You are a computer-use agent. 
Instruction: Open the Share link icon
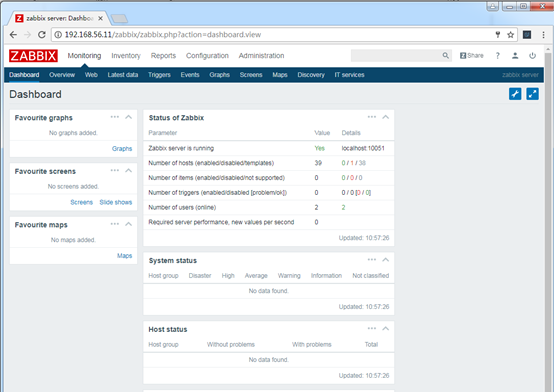(x=472, y=55)
